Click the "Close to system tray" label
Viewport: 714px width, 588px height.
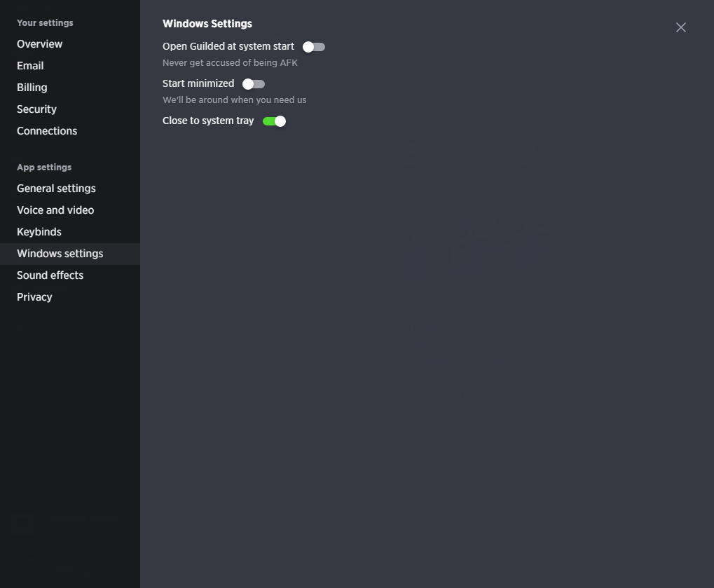click(x=208, y=121)
